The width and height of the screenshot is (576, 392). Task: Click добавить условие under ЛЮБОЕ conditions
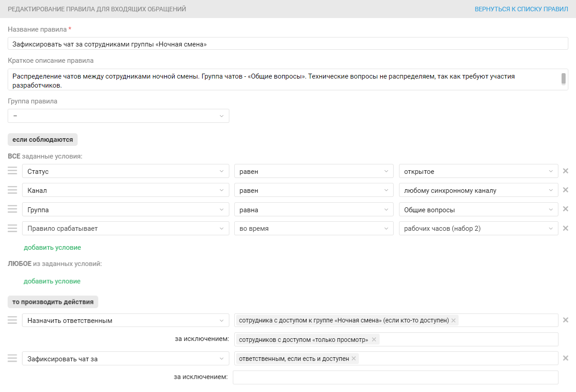pos(52,281)
